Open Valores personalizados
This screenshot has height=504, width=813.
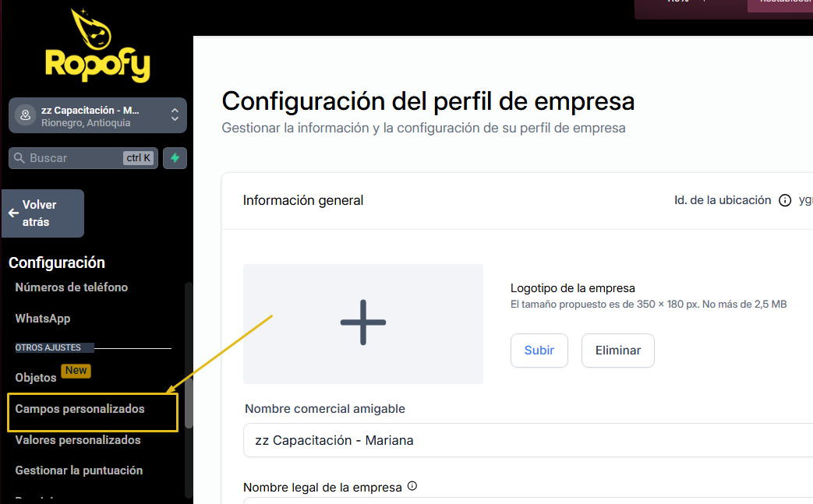click(x=78, y=440)
